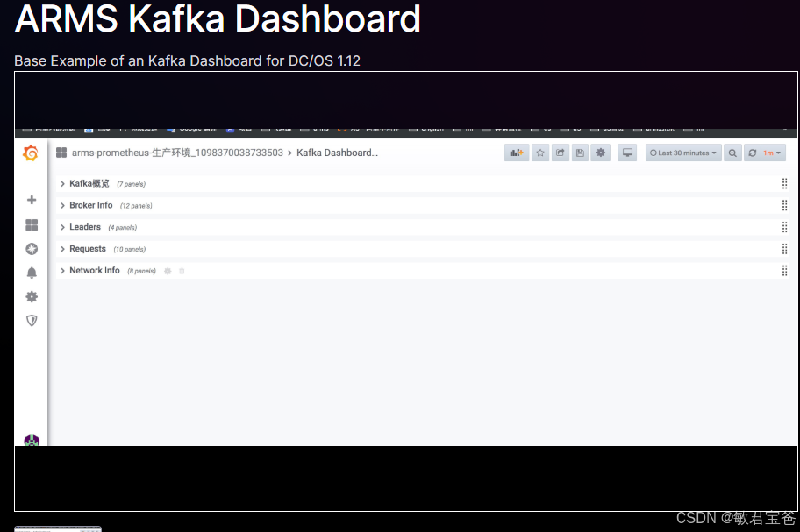Click the (4 panels) count text
The width and height of the screenshot is (800, 532).
pyautogui.click(x=123, y=228)
